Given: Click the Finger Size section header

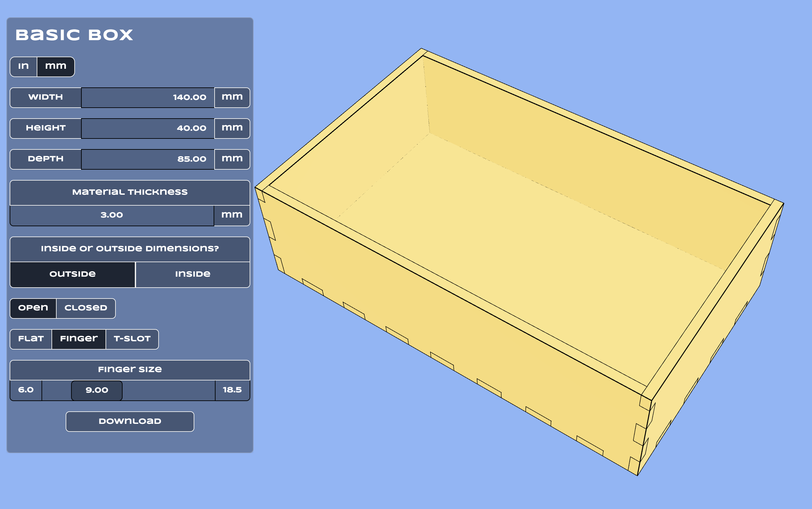Looking at the screenshot, I should [x=130, y=369].
